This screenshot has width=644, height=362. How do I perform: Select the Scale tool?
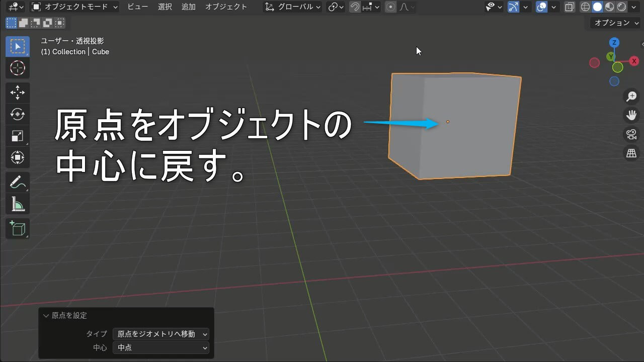pos(18,136)
